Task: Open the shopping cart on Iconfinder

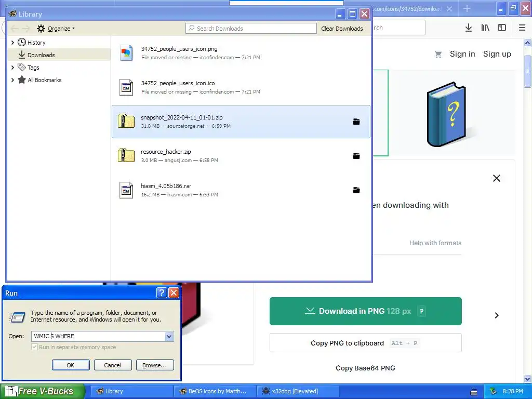Action: pos(438,54)
